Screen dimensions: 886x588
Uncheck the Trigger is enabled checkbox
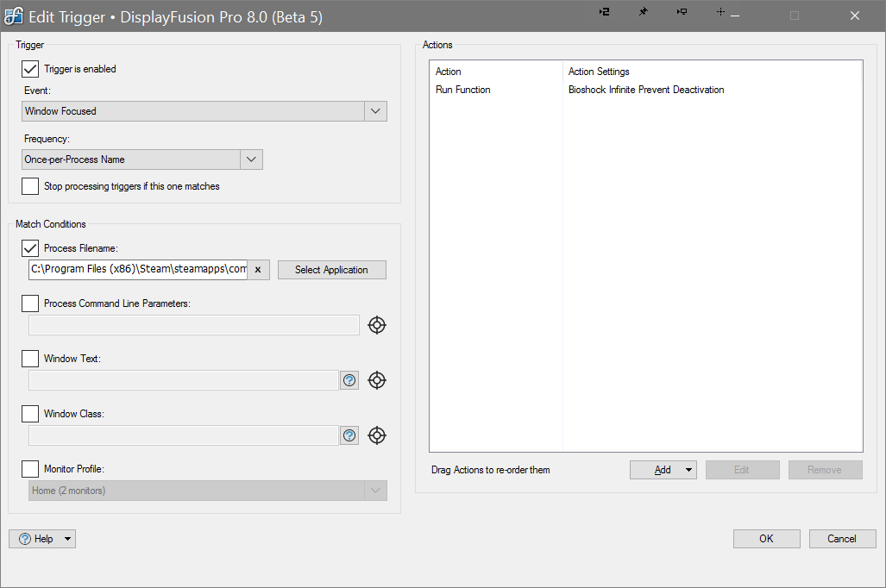[30, 69]
